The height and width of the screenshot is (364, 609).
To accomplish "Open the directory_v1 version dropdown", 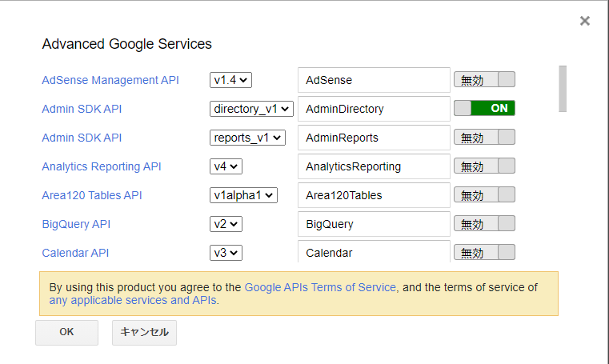I will pos(251,109).
